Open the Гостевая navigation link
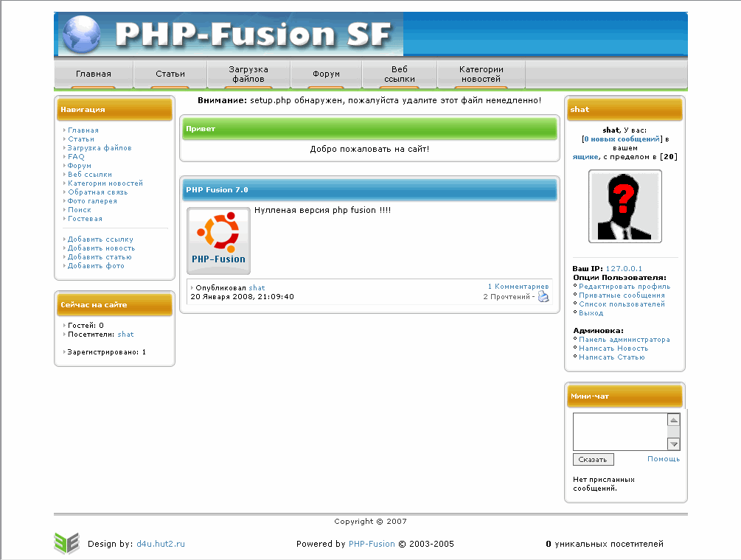 pos(85,219)
